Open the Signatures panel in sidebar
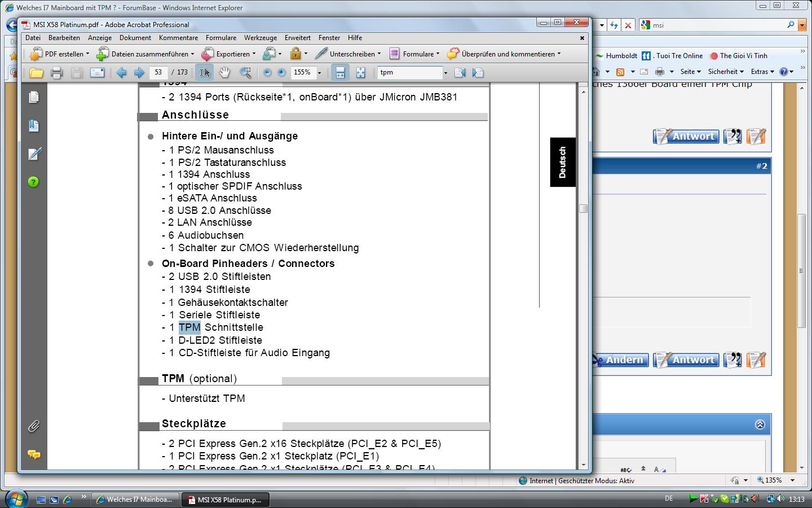Screen dimensions: 812x508 [34, 154]
